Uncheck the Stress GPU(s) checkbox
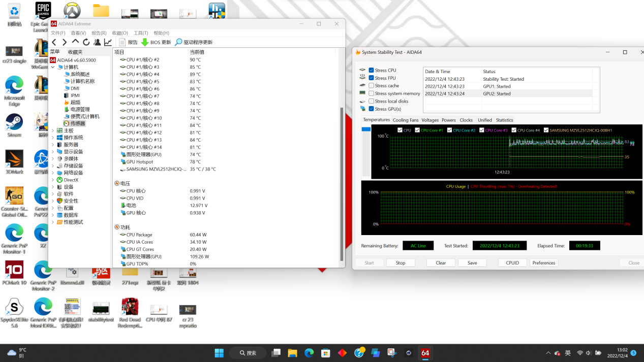The width and height of the screenshot is (644, 362). point(372,109)
